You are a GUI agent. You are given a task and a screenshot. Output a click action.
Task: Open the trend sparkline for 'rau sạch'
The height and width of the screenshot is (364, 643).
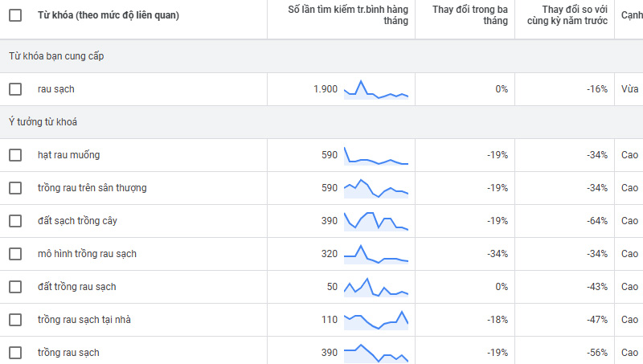[x=376, y=89]
